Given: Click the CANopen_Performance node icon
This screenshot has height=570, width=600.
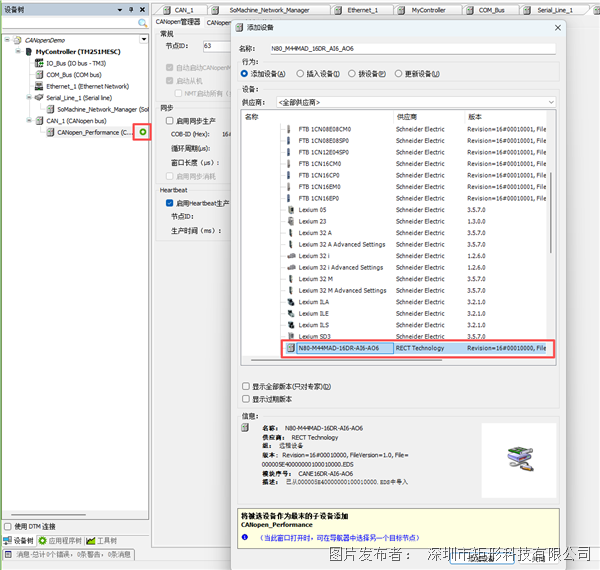Looking at the screenshot, I should coord(50,132).
